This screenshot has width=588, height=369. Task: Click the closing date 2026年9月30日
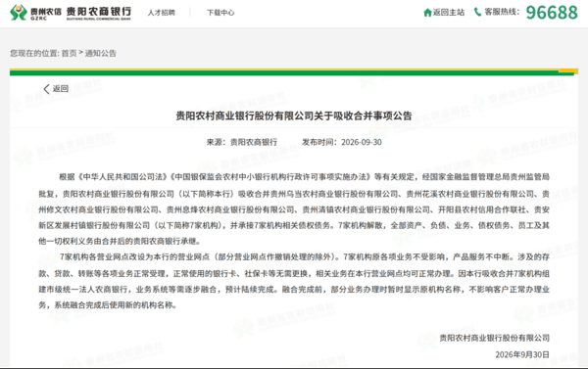coord(522,354)
